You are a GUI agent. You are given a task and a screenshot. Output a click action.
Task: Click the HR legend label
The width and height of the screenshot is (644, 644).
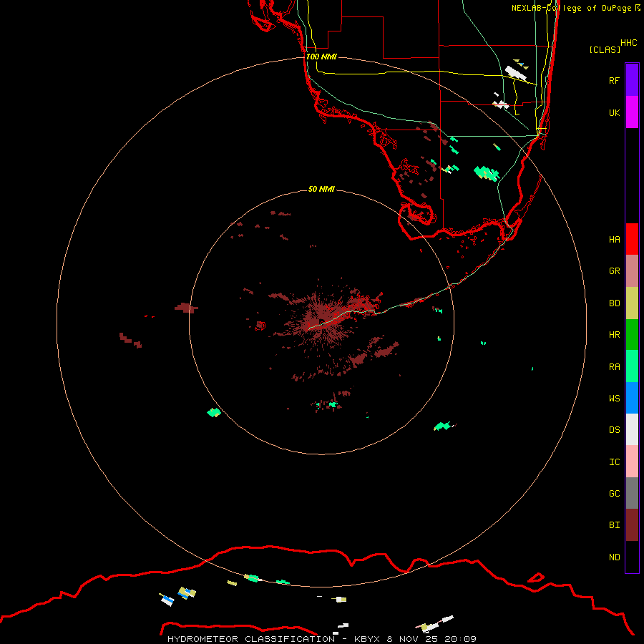point(614,335)
